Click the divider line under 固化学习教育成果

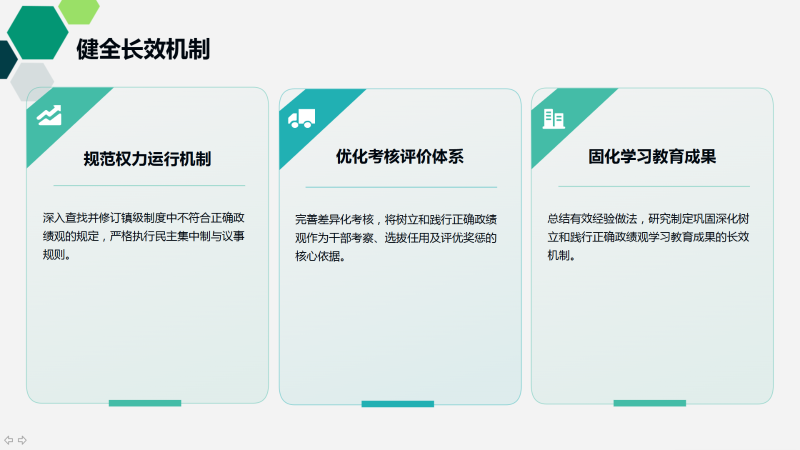click(x=652, y=186)
